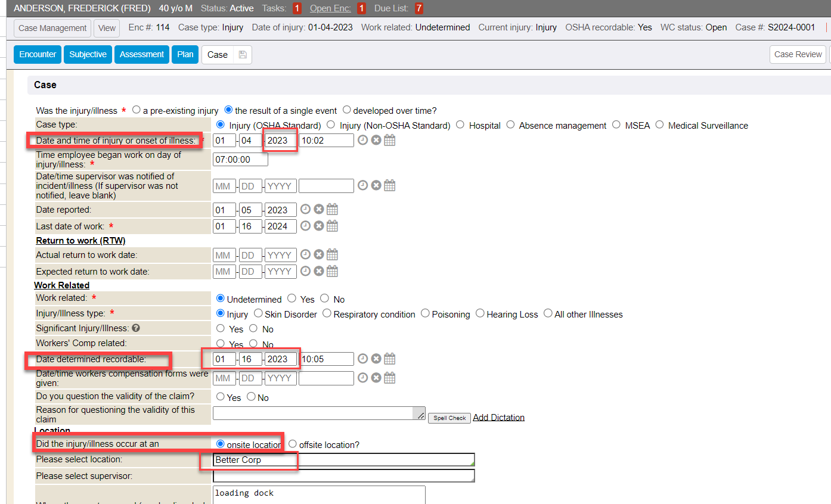Set current time for Date determined recordable
Screen dimensions: 831x504
(x=362, y=359)
